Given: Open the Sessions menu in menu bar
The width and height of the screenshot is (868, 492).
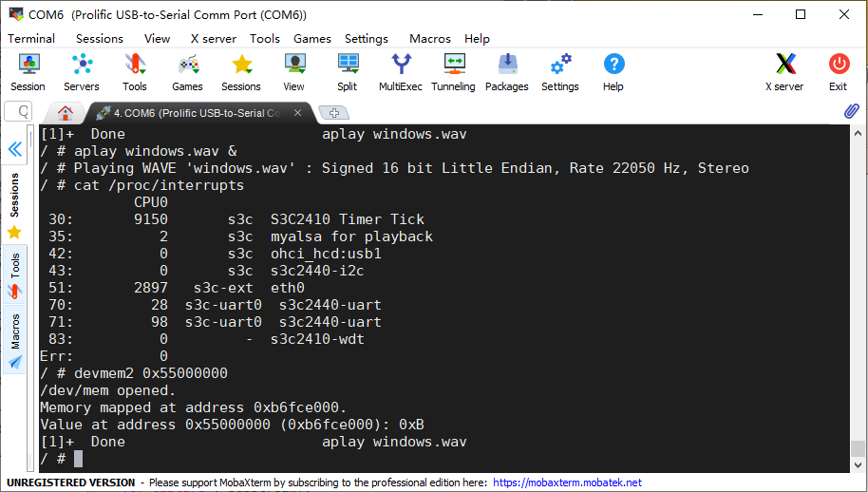Looking at the screenshot, I should click(100, 39).
